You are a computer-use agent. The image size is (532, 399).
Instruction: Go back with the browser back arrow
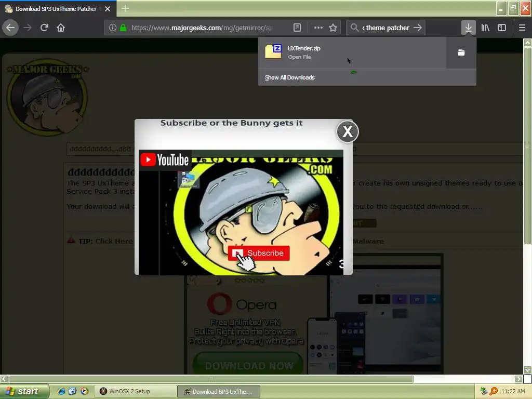(x=10, y=28)
